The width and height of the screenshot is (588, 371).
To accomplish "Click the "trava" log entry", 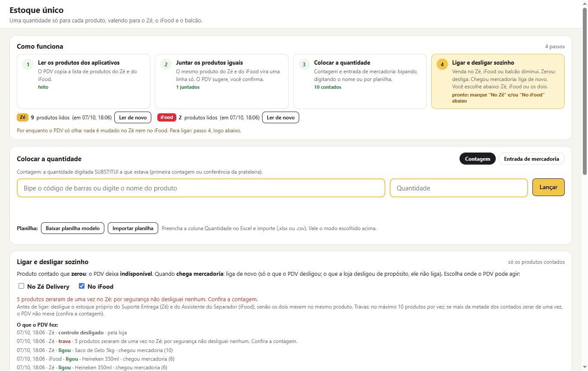I will point(157,341).
